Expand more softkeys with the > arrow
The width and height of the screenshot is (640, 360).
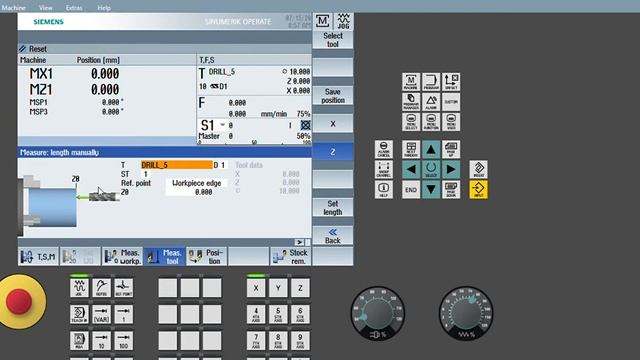click(x=299, y=242)
